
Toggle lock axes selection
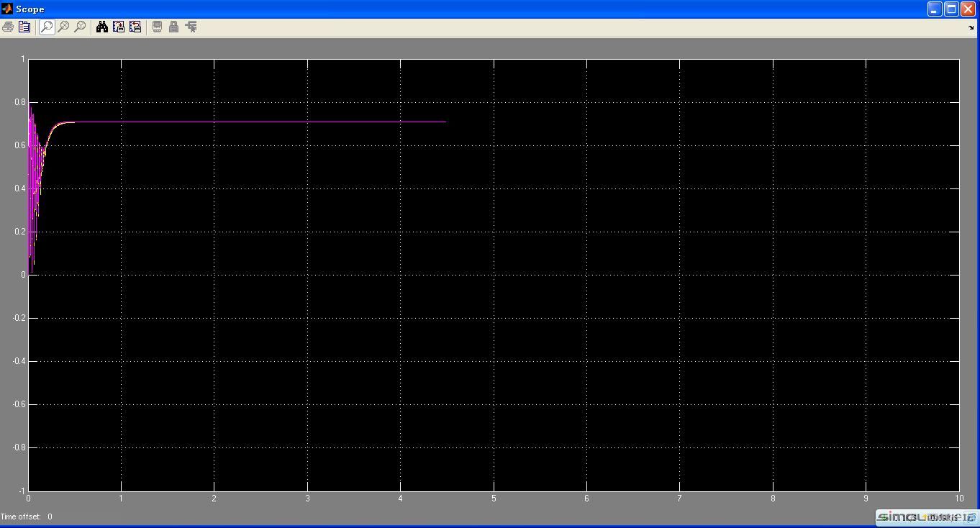[x=173, y=27]
